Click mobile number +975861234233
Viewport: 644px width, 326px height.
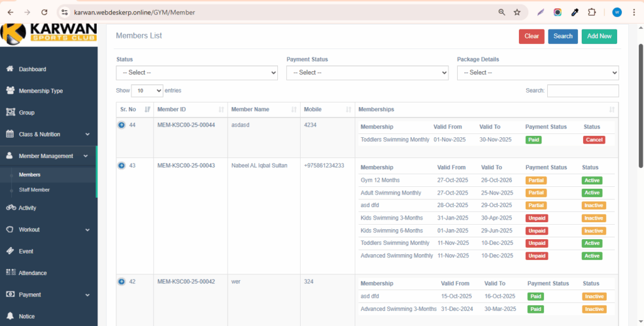[x=324, y=166]
